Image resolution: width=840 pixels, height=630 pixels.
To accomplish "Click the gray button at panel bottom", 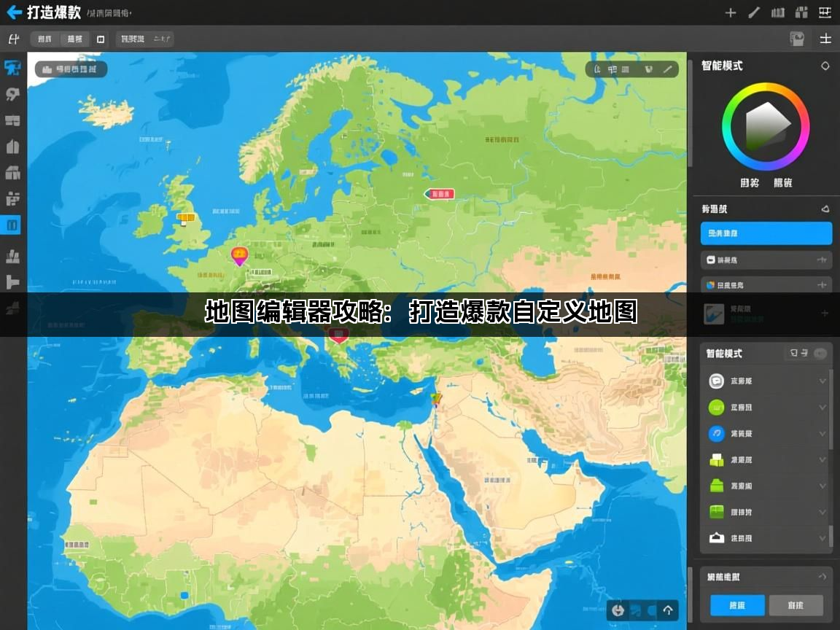I will [796, 605].
